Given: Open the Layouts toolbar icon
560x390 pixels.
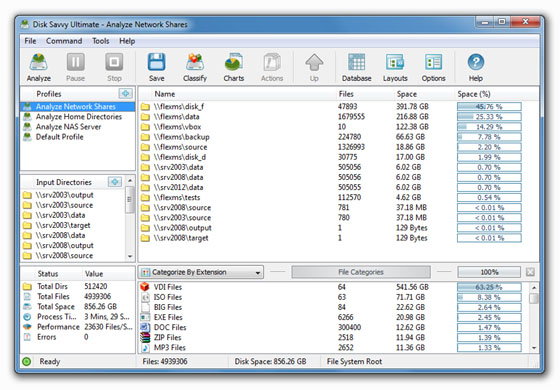Looking at the screenshot, I should point(395,68).
